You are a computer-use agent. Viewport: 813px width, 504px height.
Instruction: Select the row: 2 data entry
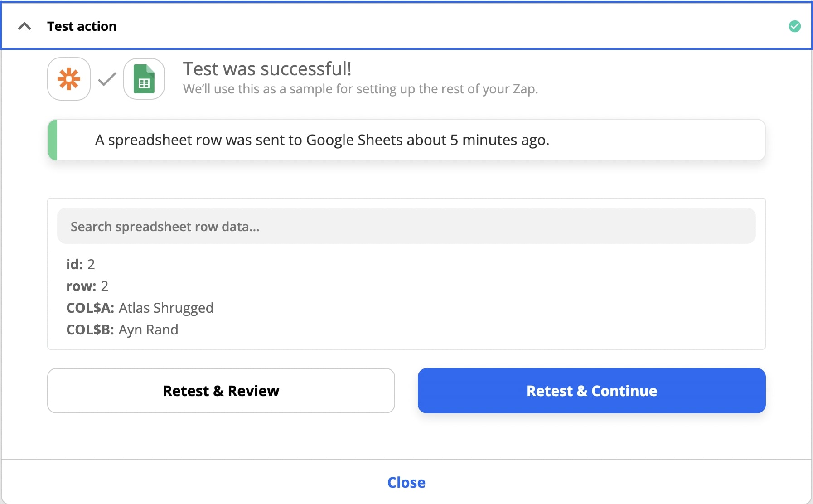[x=87, y=286]
